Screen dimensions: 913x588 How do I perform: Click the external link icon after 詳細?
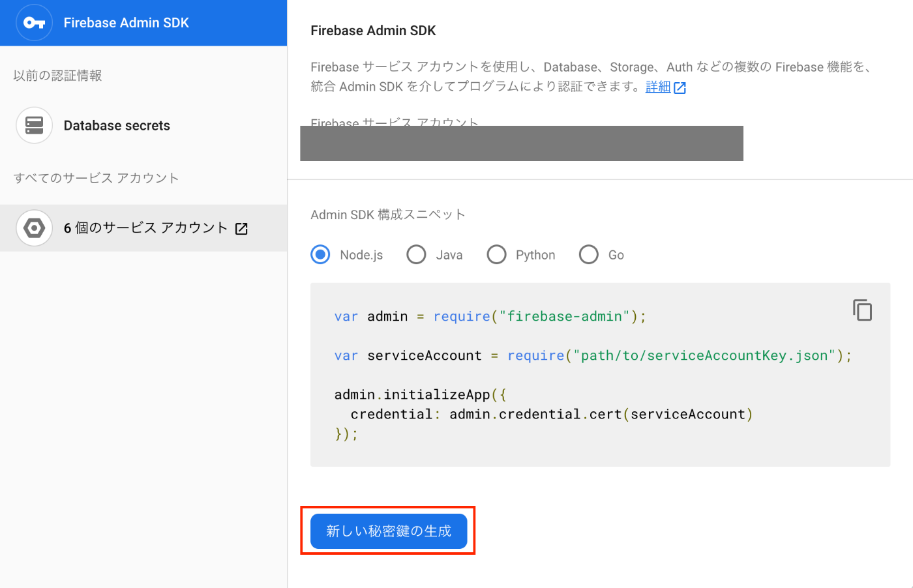tap(680, 88)
